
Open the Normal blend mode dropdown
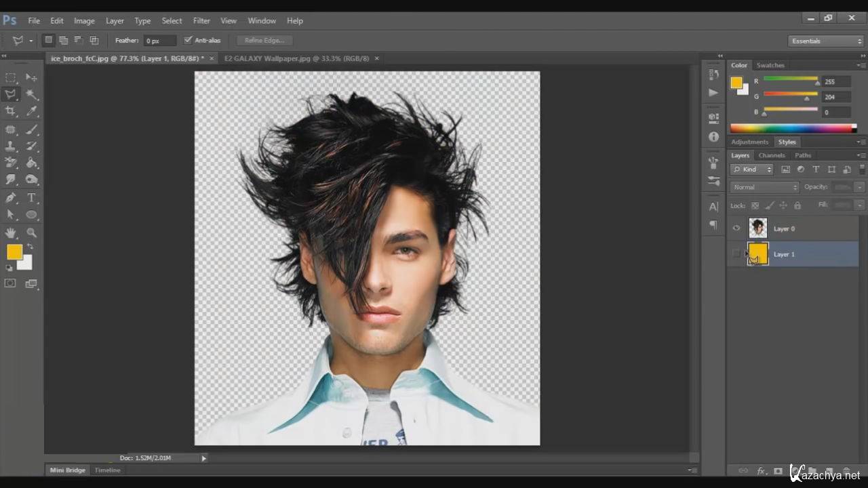[764, 187]
